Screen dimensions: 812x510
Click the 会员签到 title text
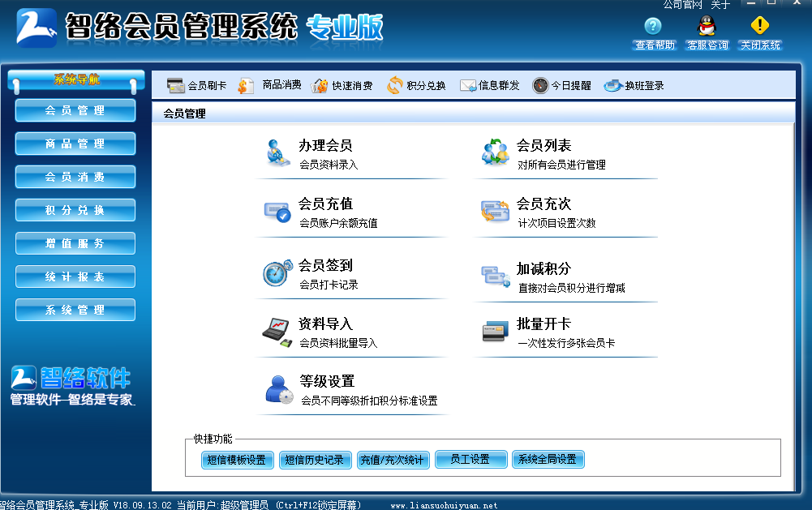point(325,266)
